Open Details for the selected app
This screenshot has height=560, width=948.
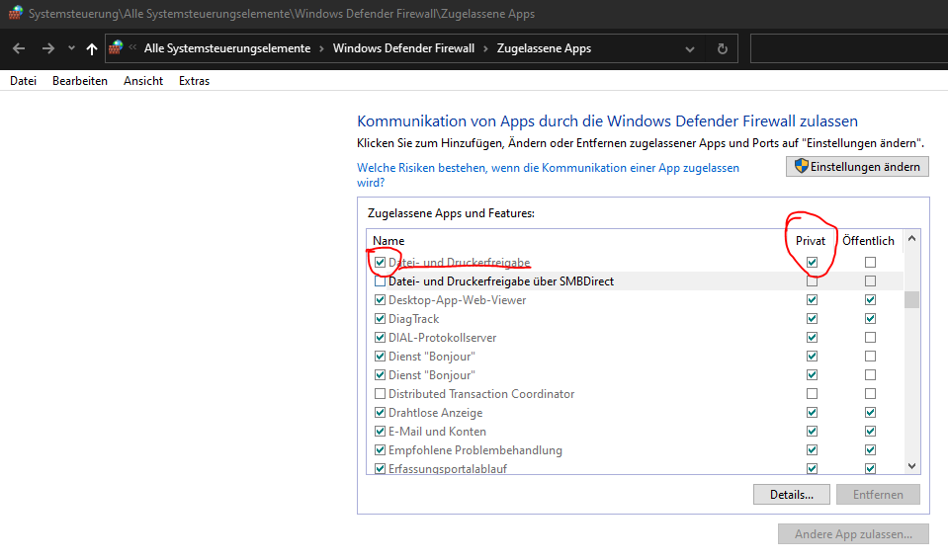[x=792, y=495]
